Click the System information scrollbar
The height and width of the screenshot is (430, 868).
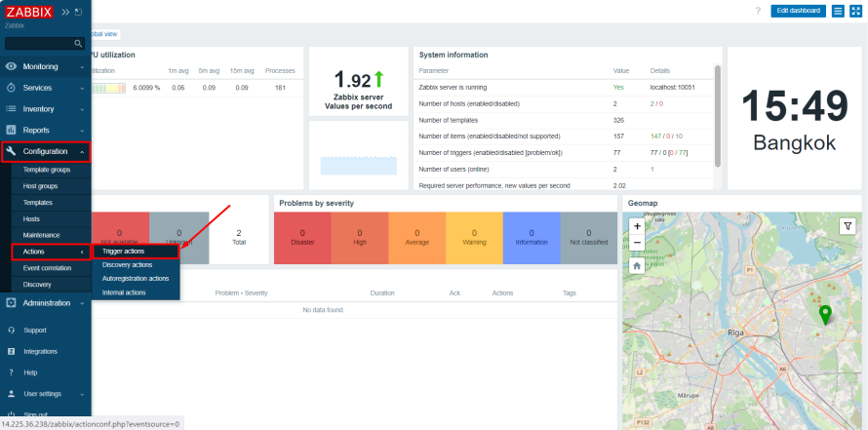(x=718, y=116)
